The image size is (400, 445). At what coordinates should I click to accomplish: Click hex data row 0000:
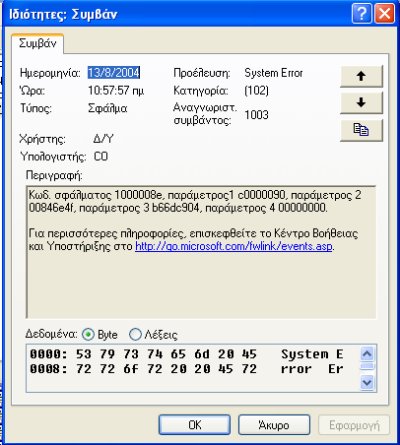186,354
